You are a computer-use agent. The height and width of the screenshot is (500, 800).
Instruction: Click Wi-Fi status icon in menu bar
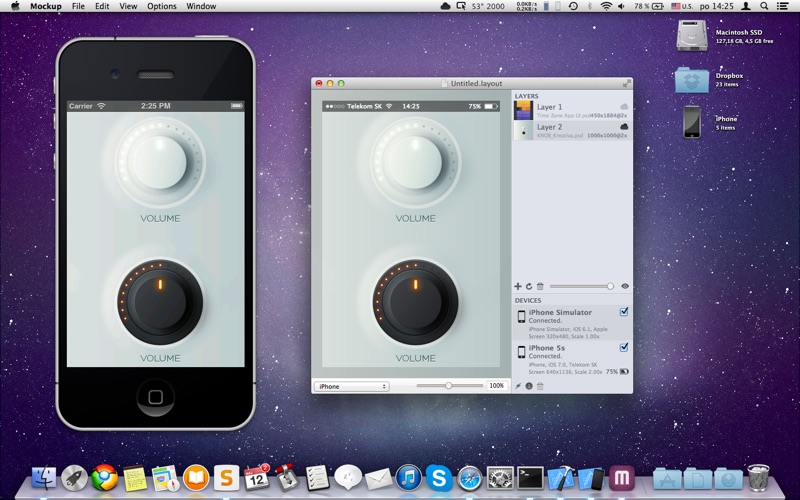(x=606, y=6)
